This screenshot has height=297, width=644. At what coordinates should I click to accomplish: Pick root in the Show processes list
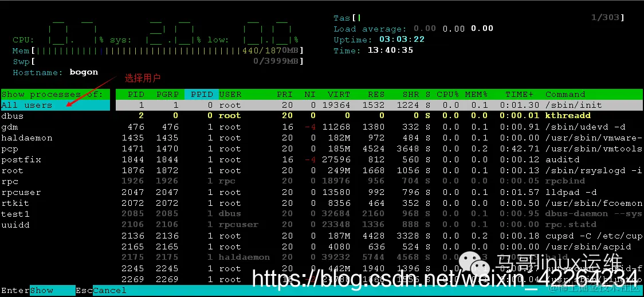[x=13, y=170]
